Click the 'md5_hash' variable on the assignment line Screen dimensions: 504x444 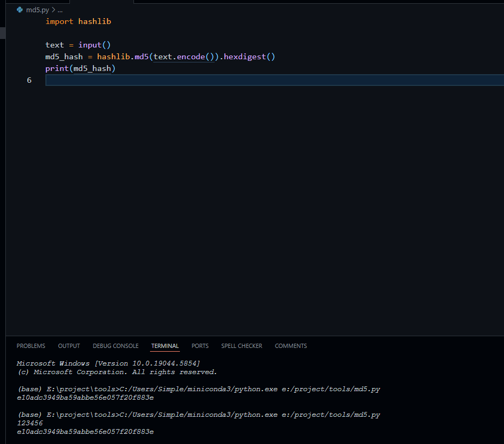(x=64, y=57)
